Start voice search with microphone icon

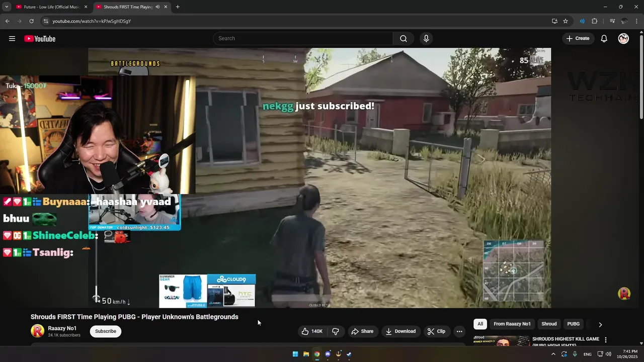(x=426, y=39)
